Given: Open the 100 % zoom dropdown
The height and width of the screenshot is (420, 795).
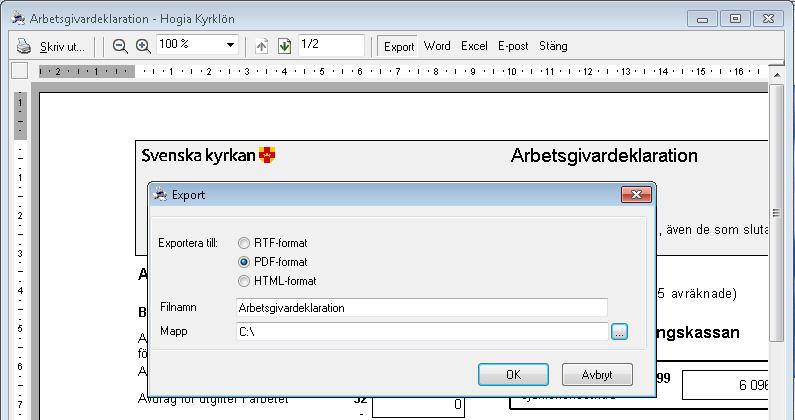Looking at the screenshot, I should (230, 45).
